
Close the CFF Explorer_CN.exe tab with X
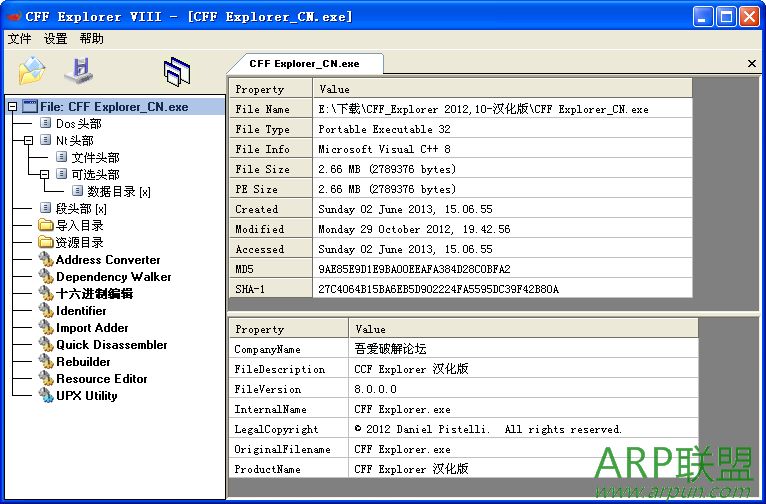tap(752, 63)
